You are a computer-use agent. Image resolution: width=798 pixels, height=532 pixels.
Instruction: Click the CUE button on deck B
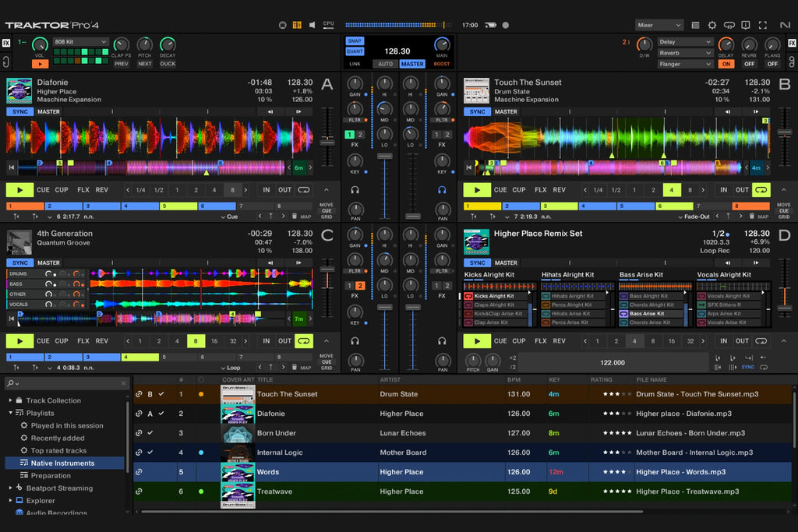pyautogui.click(x=500, y=189)
